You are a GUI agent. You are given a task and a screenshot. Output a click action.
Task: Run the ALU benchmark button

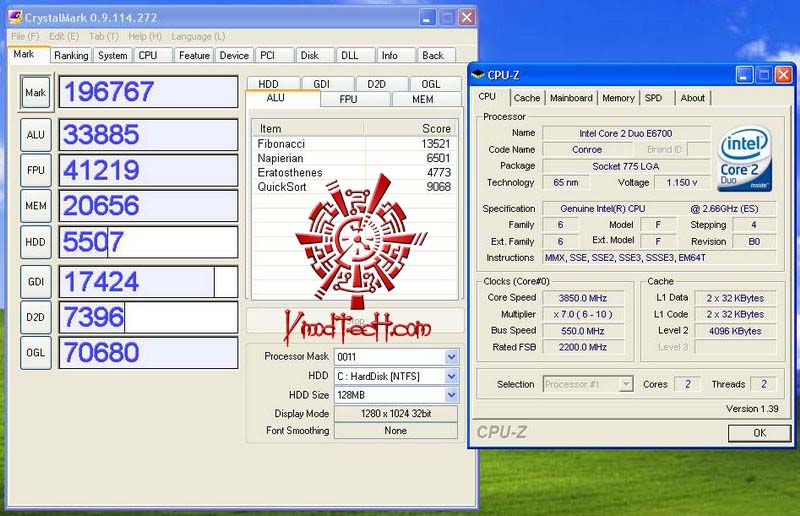click(x=36, y=135)
